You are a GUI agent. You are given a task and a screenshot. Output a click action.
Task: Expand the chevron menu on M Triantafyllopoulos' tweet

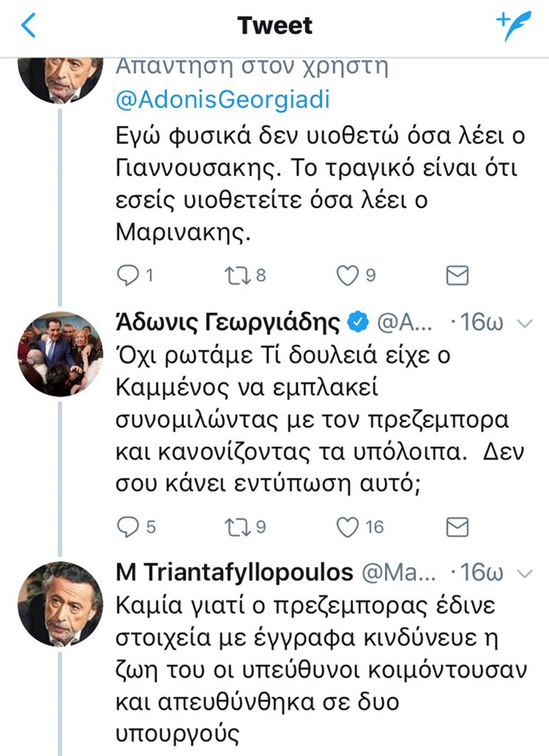524,574
